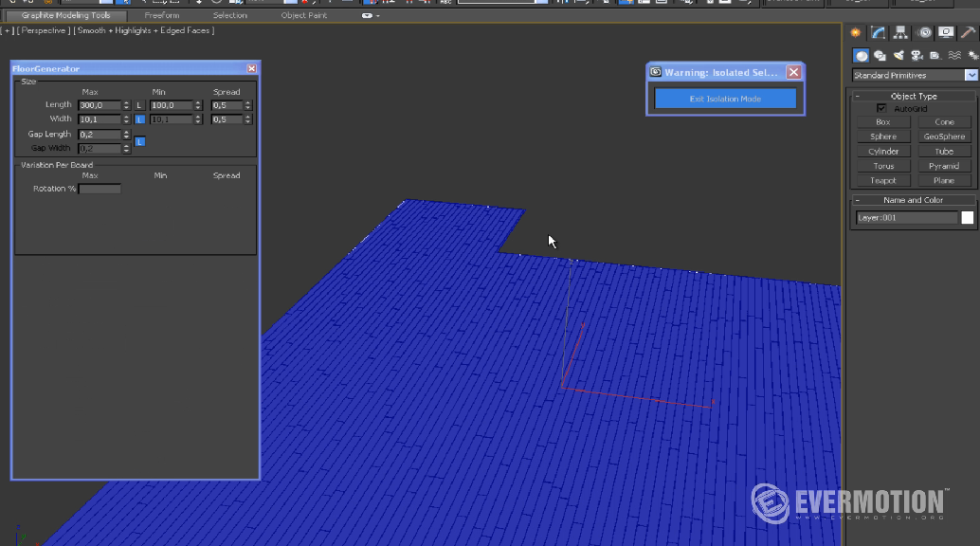Click the Length Max input field
Screen dimensions: 980x546
(100, 105)
